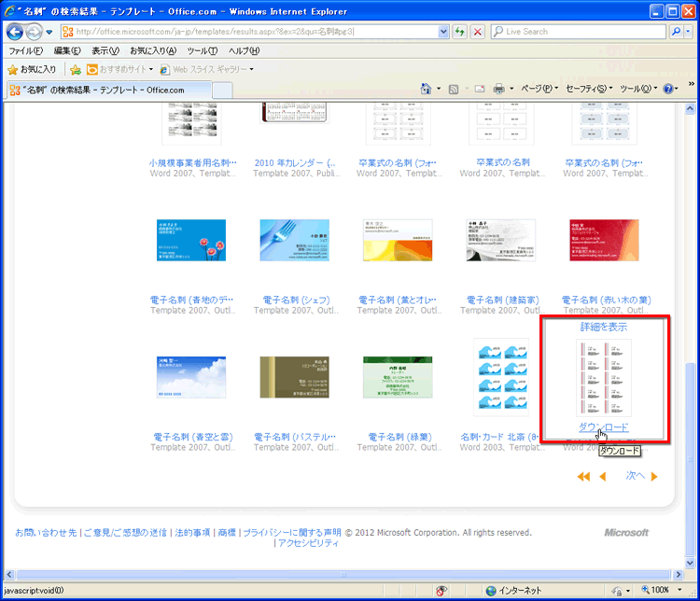
Task: Click the 電子名刺 (黄とオレ… thumbnail
Action: click(x=398, y=240)
